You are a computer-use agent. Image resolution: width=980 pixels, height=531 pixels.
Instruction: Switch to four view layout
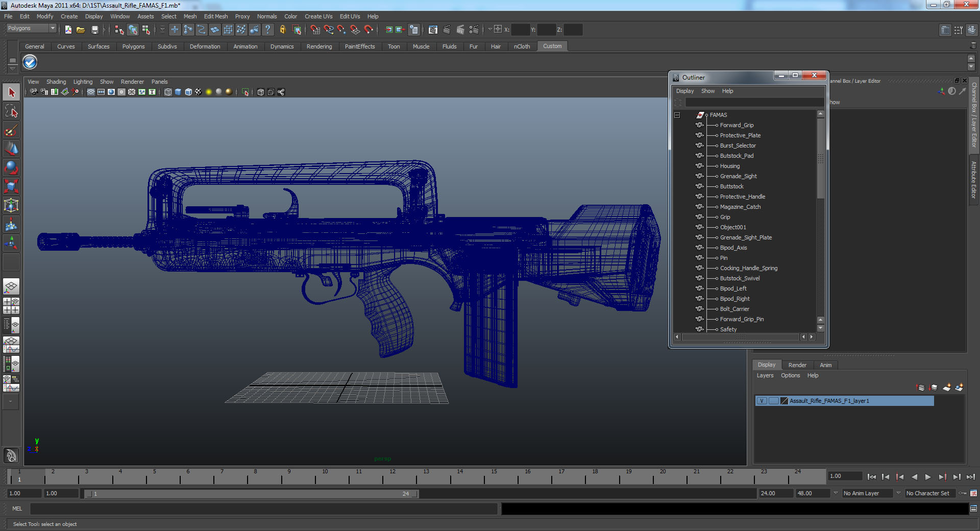point(11,305)
